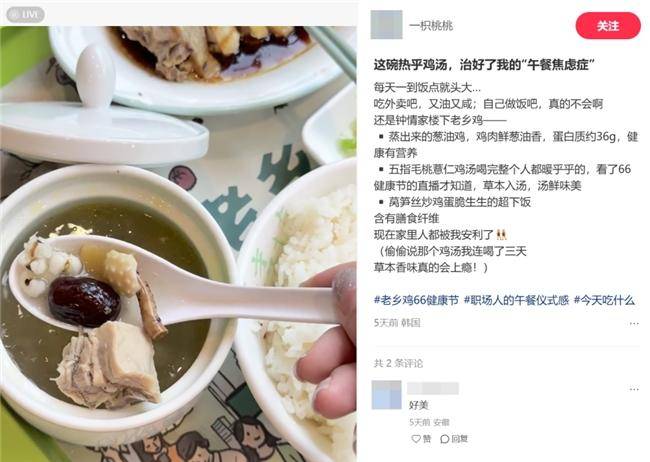This screenshot has width=650, height=462.
Task: Click the chicken soup food photo
Action: pos(178,244)
